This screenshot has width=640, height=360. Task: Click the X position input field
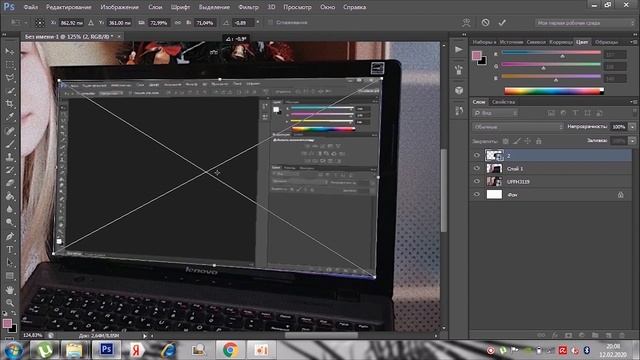coord(71,23)
